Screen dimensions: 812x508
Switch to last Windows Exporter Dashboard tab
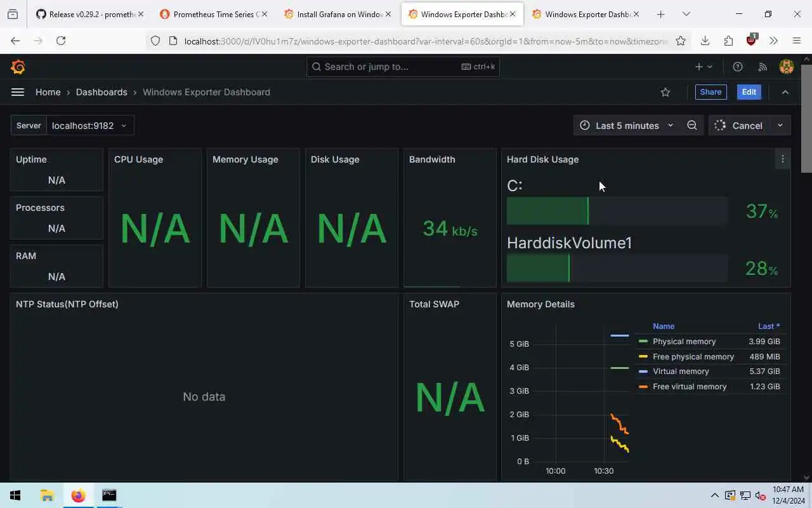586,14
